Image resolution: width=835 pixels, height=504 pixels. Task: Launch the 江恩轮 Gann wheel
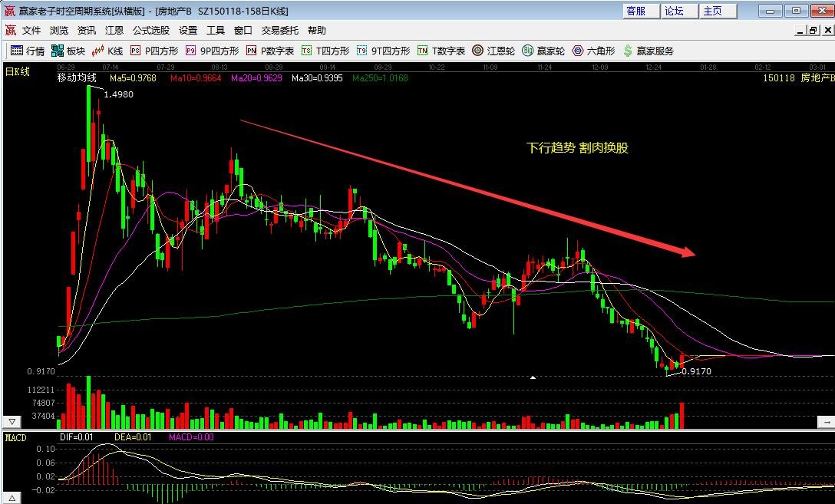coord(493,51)
